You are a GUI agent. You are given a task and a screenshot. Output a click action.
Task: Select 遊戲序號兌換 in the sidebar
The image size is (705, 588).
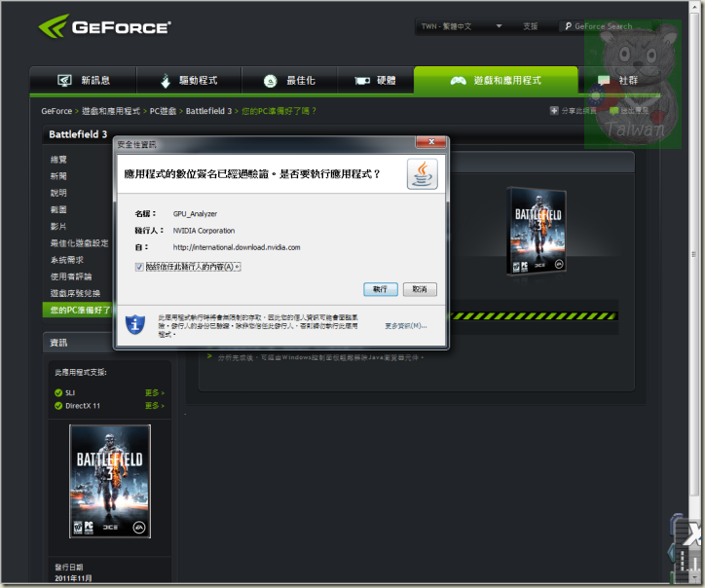coord(75,294)
